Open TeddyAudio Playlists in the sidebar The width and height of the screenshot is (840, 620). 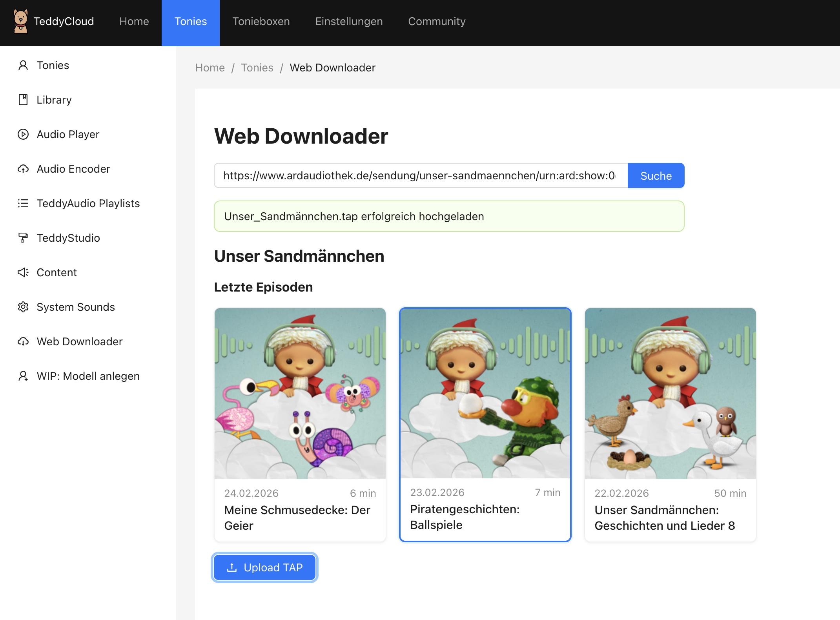point(88,204)
